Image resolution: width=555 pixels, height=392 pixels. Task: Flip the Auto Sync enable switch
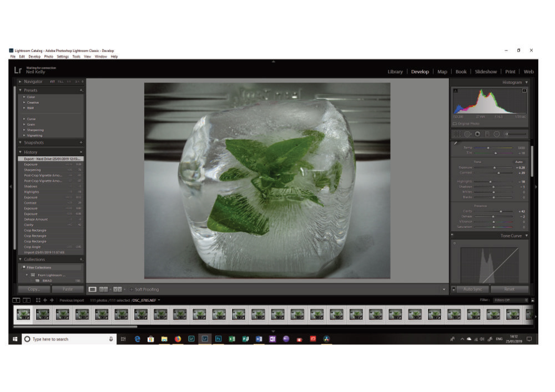(453, 289)
